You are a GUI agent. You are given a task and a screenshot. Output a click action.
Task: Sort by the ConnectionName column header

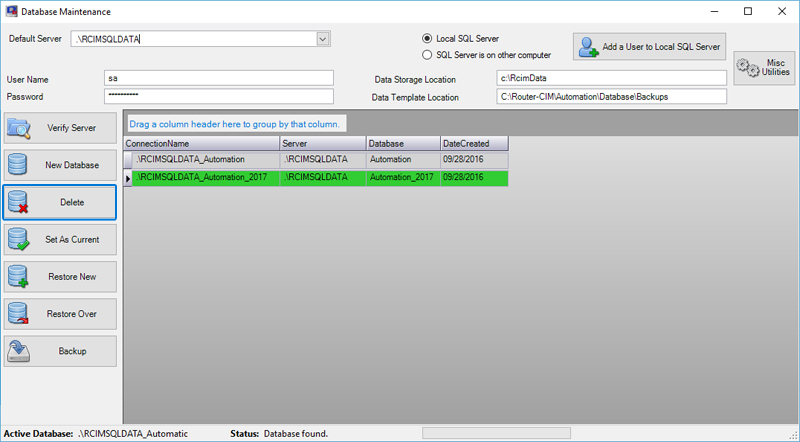pos(200,143)
